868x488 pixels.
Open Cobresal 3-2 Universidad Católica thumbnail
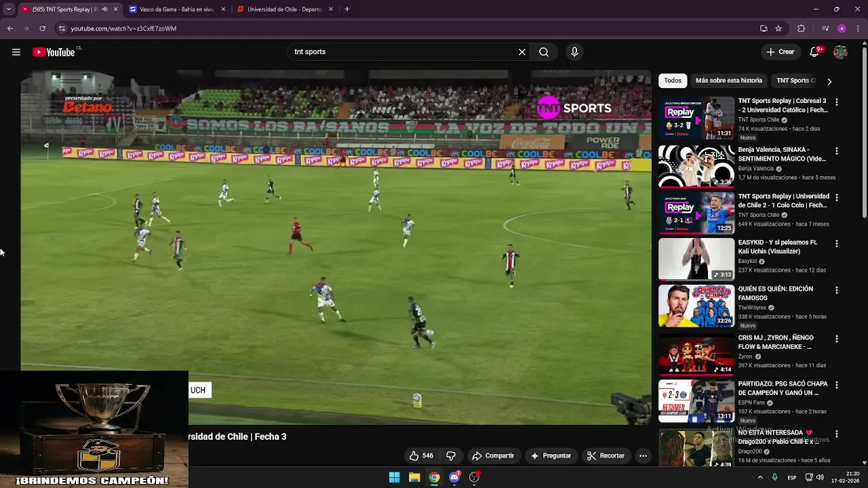pos(696,118)
